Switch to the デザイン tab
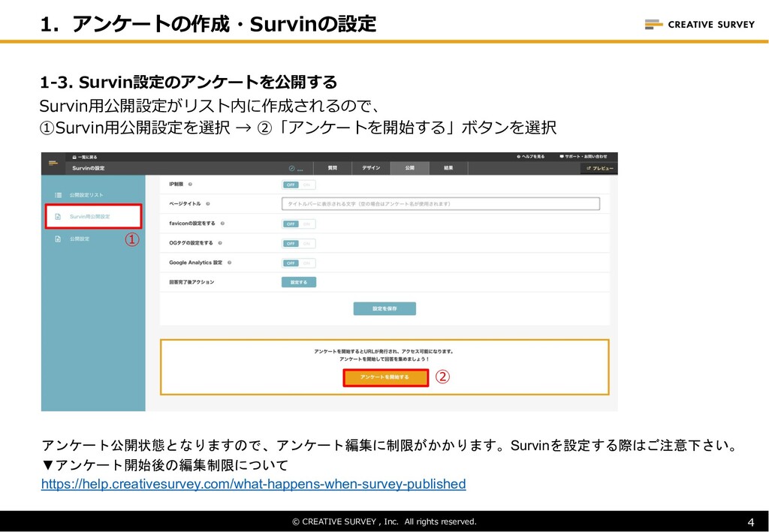 coord(371,168)
